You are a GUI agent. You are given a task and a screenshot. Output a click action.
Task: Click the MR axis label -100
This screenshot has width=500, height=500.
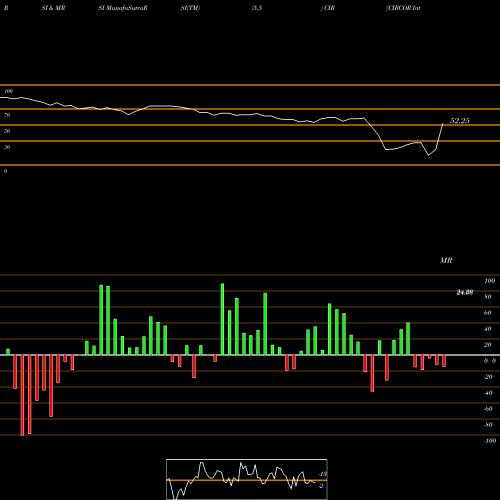(490, 441)
